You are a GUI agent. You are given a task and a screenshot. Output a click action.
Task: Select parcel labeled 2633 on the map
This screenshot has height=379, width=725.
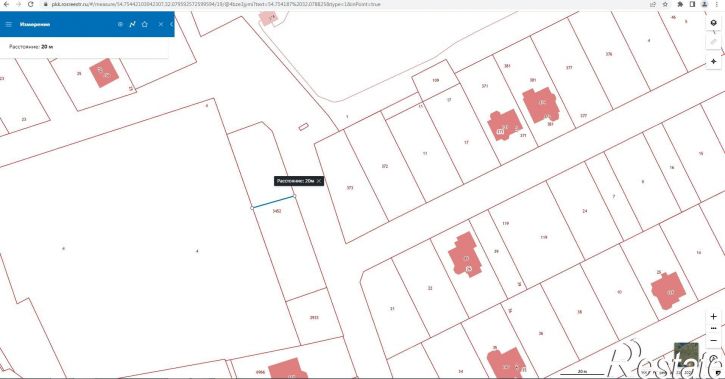click(314, 318)
